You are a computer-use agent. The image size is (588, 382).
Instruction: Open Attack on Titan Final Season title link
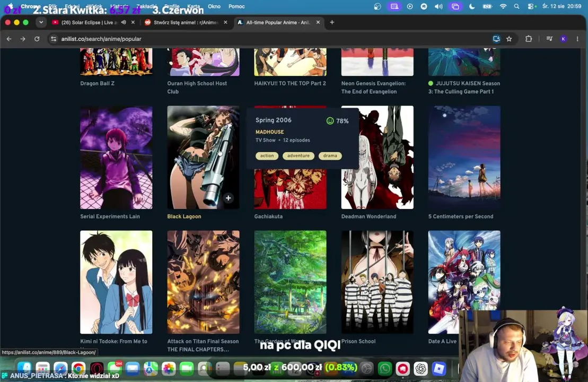[203, 345]
